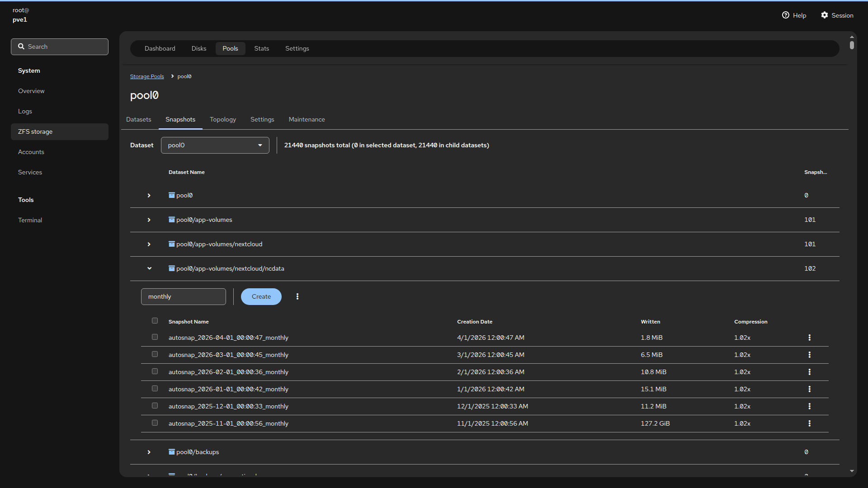The height and width of the screenshot is (488, 868).
Task: Collapse the nextcloud/ncdata dataset row
Action: pos(149,268)
